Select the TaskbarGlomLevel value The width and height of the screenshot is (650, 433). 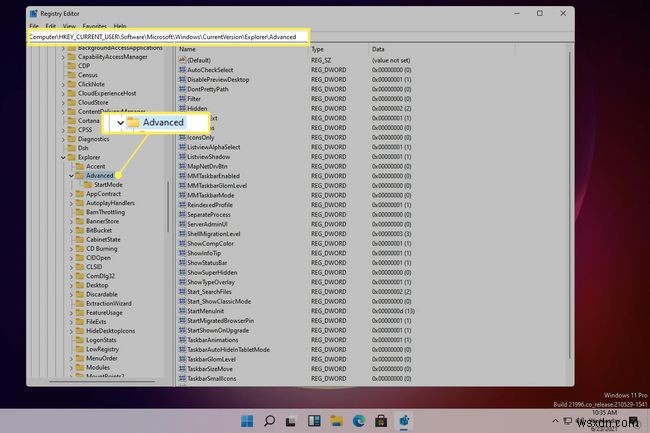click(x=211, y=359)
